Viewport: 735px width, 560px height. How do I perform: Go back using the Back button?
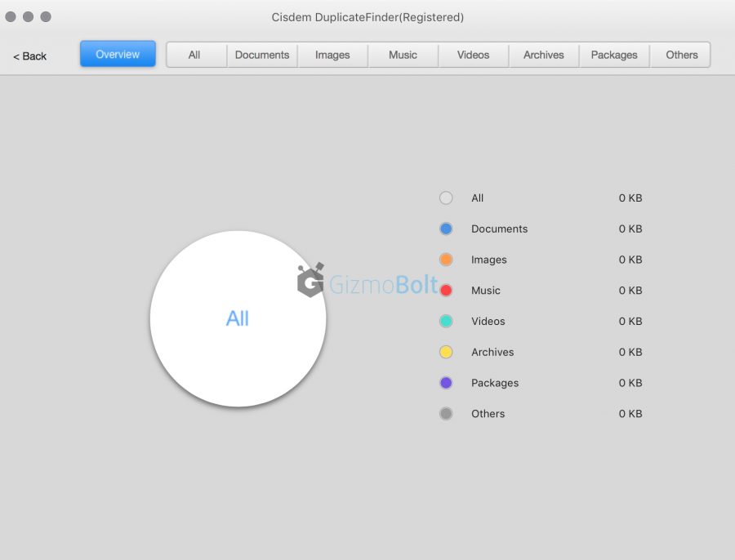[x=29, y=56]
